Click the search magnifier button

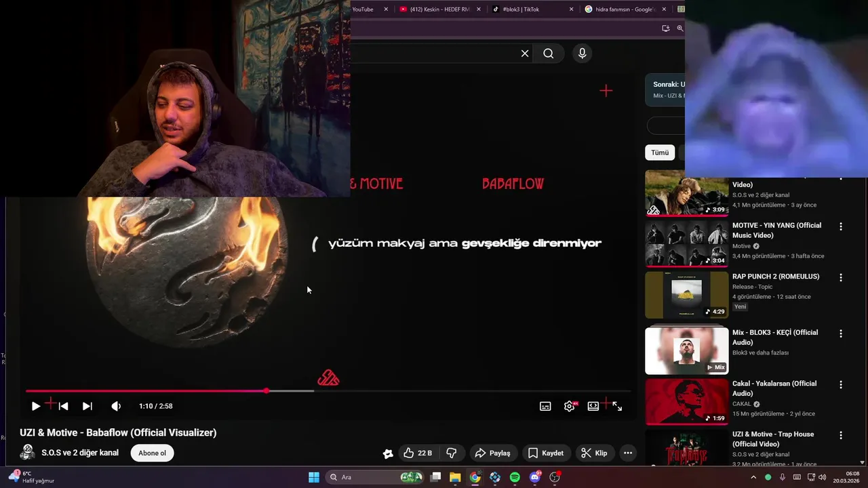(x=549, y=54)
